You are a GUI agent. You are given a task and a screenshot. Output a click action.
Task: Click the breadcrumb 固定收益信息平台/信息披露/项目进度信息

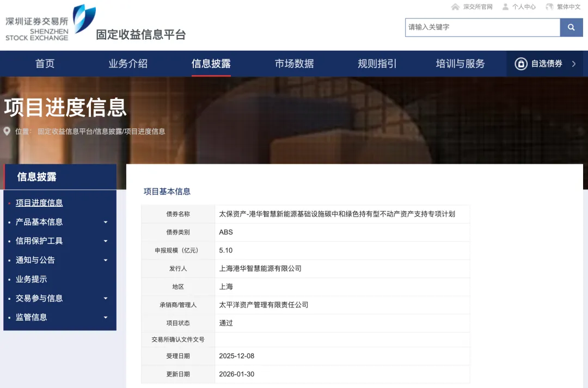pos(101,132)
